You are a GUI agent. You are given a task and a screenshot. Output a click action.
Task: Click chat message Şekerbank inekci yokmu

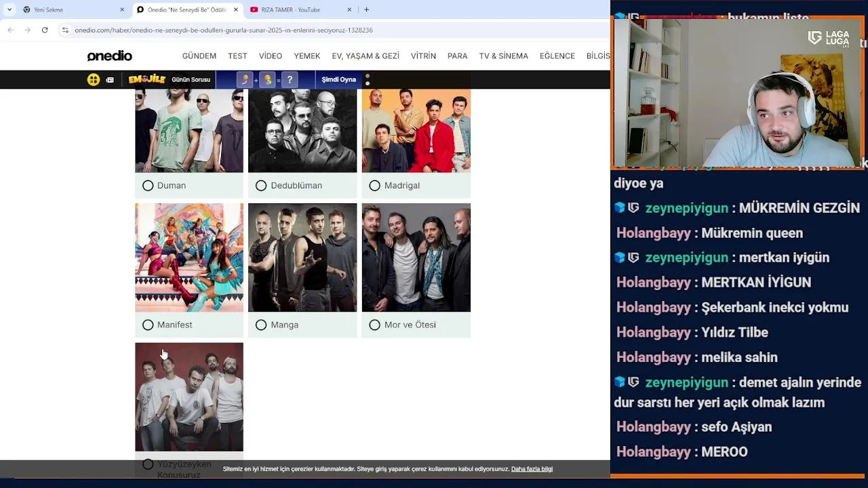774,308
